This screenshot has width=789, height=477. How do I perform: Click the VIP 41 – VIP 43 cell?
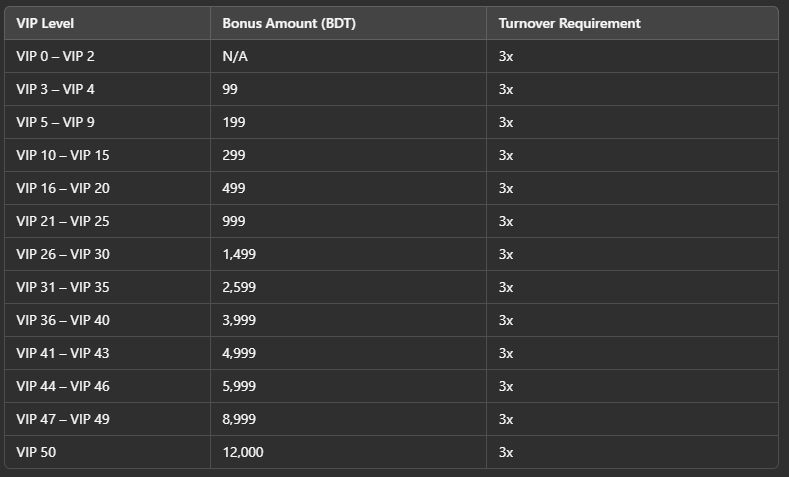pyautogui.click(x=107, y=353)
